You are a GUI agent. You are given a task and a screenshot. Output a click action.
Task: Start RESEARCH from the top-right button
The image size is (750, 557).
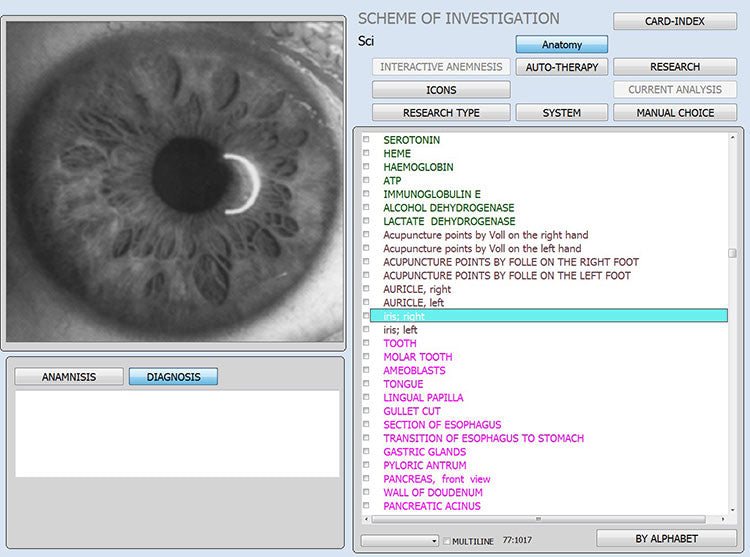click(674, 67)
